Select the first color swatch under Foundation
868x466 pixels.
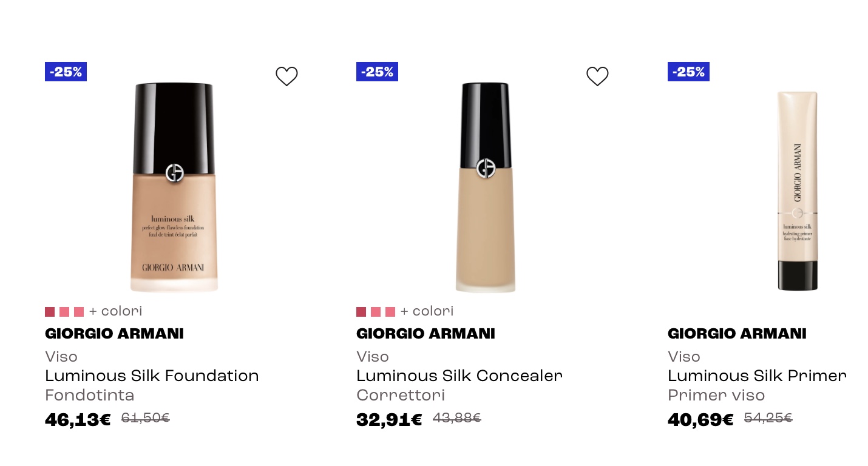click(50, 312)
